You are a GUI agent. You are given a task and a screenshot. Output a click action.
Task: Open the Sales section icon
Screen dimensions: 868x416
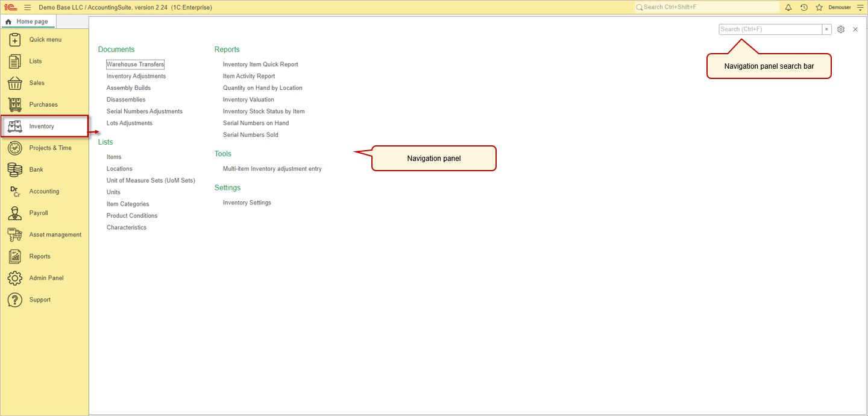[14, 83]
